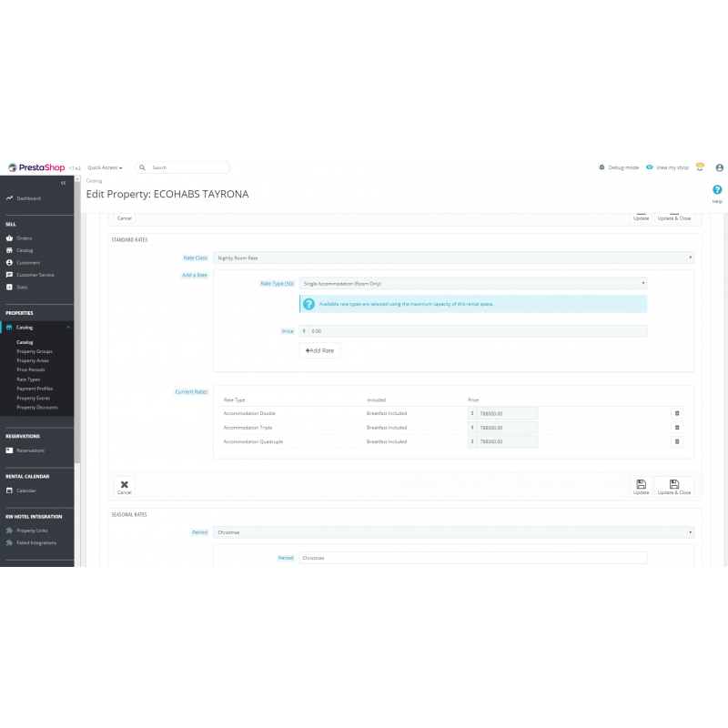Click Cancel below Standard Rates
Viewport: 728px width, 728px height.
[125, 487]
